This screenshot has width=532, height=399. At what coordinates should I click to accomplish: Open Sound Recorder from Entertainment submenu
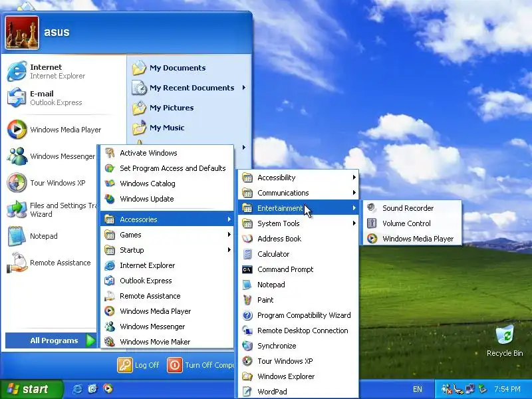point(412,208)
